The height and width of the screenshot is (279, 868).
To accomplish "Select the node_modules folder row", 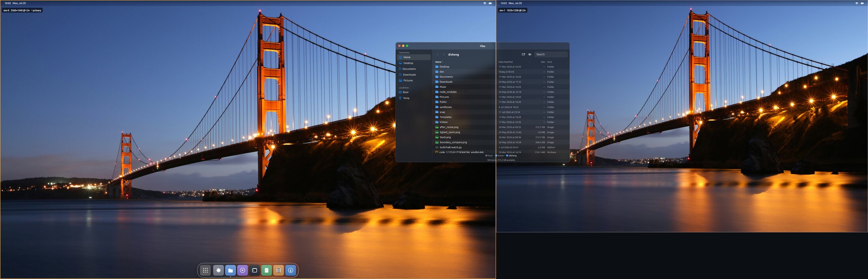I will click(x=501, y=92).
